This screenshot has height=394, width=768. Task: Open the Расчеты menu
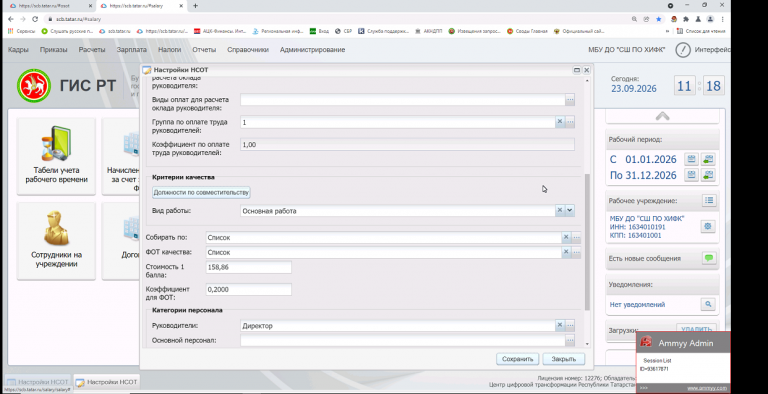coord(92,49)
